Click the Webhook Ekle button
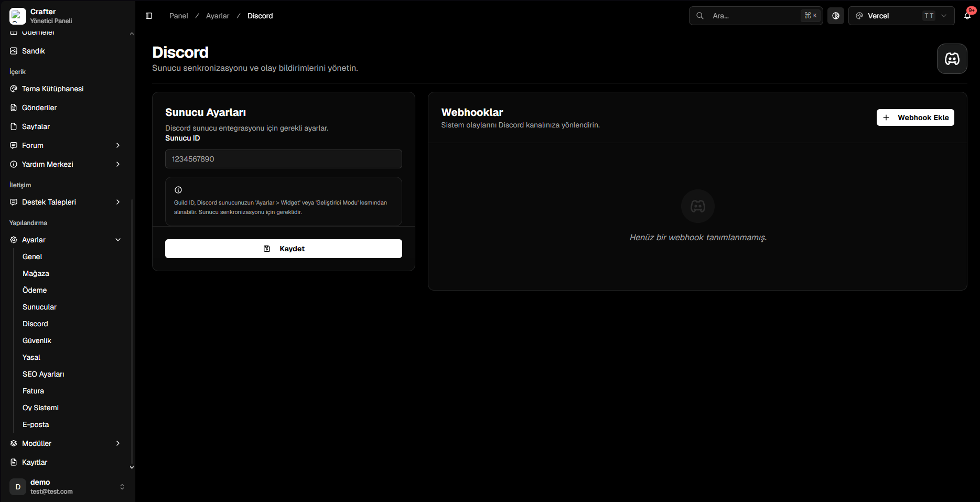Viewport: 980px width, 502px height. pyautogui.click(x=916, y=118)
